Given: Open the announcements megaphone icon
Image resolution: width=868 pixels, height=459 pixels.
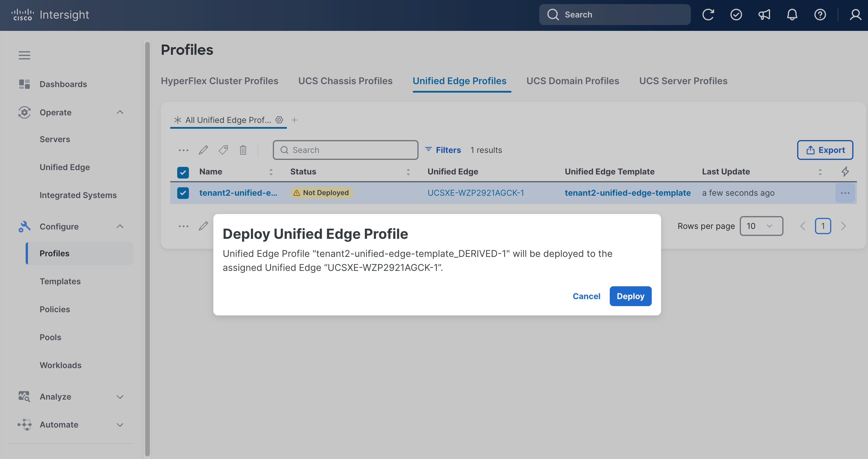Looking at the screenshot, I should point(764,15).
